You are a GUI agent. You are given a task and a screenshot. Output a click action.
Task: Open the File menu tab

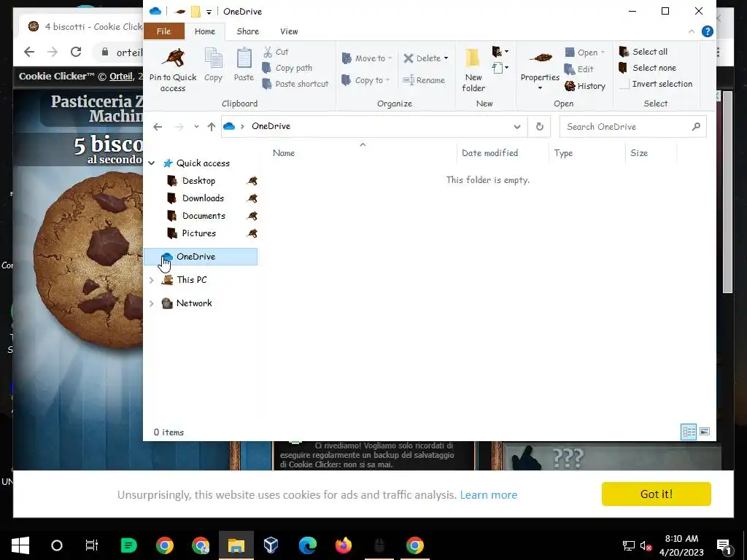pos(164,31)
